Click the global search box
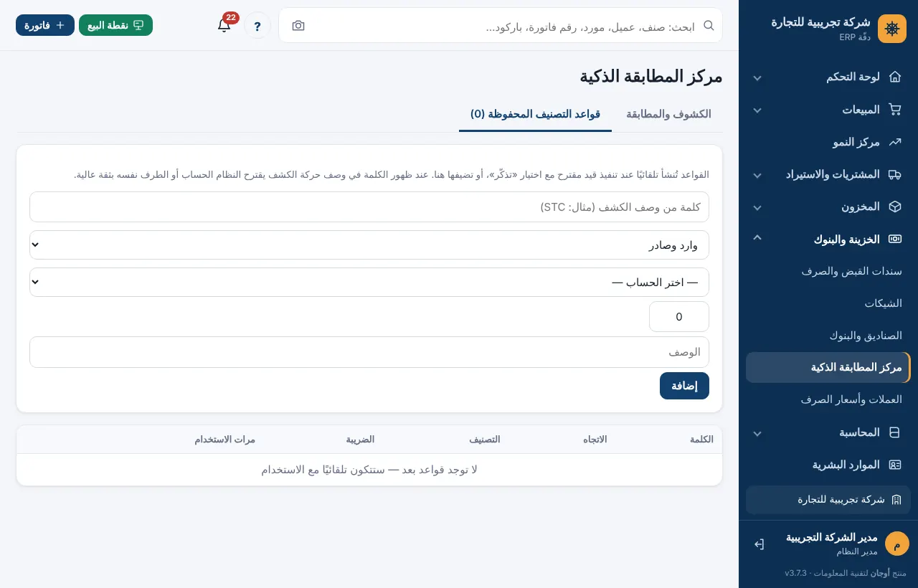Viewport: 918px width, 588px height. 501,26
